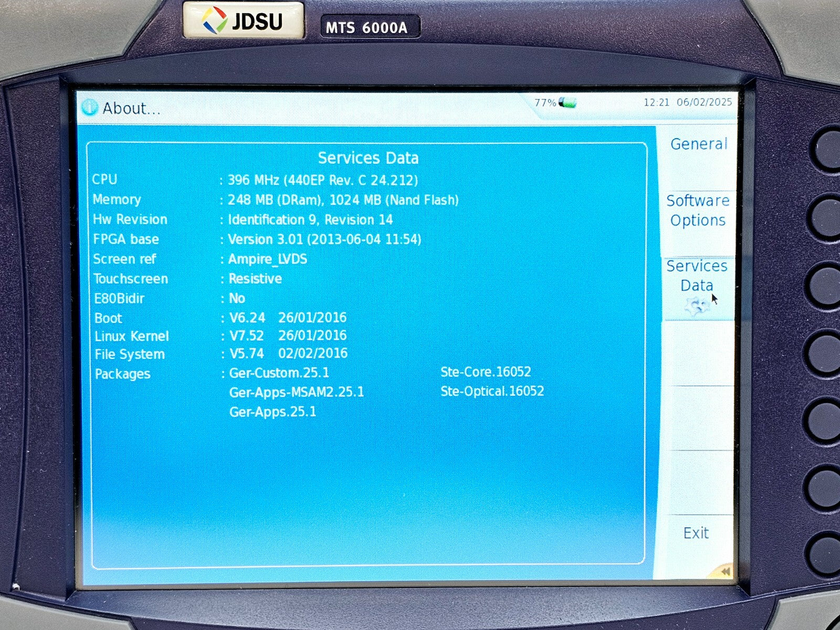This screenshot has height=630, width=840.
Task: Select the Services Data tab
Action: (697, 276)
